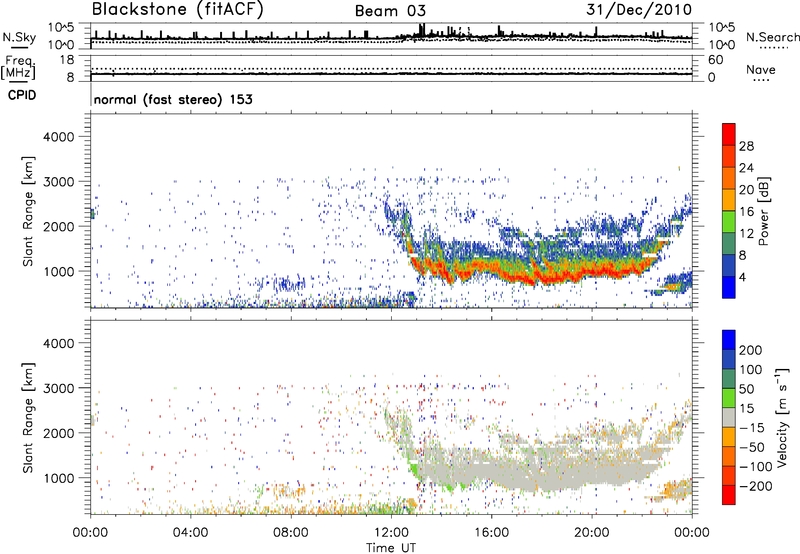Select the "-100" velocity colorbar value
This screenshot has height=554, width=800.
click(x=755, y=467)
